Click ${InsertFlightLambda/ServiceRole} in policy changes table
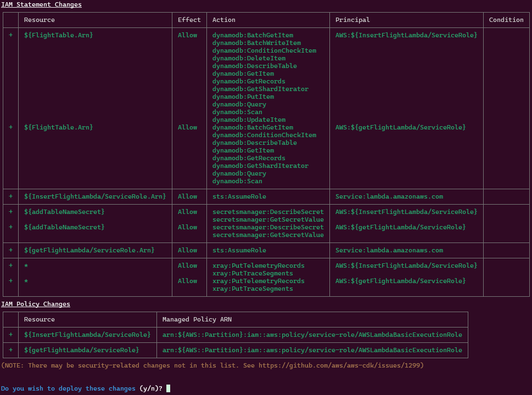 (87, 335)
